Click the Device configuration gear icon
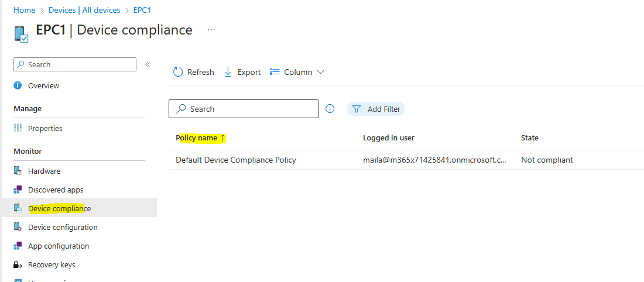Screen dimensions: 644x282 pos(18,227)
